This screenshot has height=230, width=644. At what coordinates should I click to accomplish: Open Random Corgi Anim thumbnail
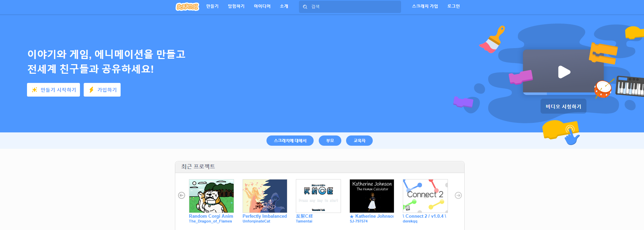(211, 196)
